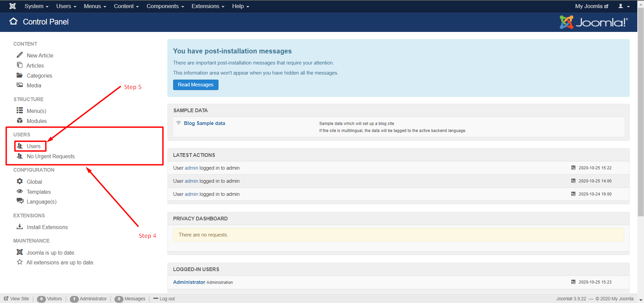Open the user account menu icon

click(624, 6)
